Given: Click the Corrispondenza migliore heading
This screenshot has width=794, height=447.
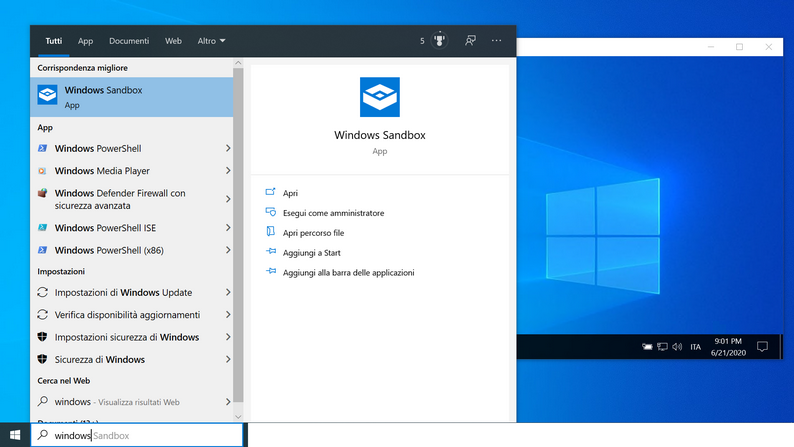Looking at the screenshot, I should [82, 68].
